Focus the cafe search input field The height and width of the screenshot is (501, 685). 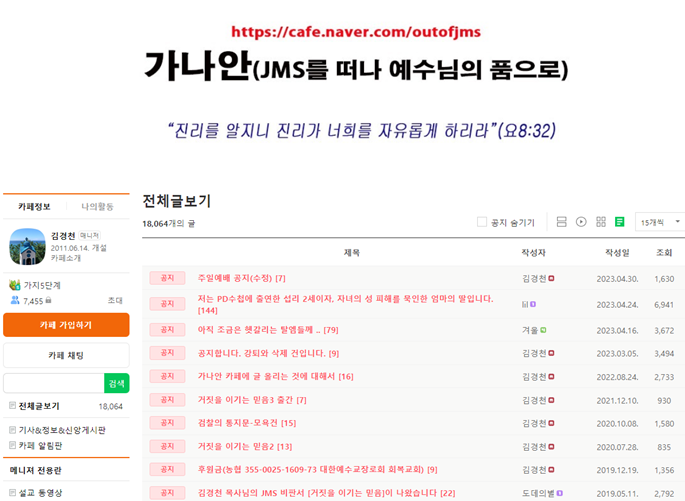(54, 384)
